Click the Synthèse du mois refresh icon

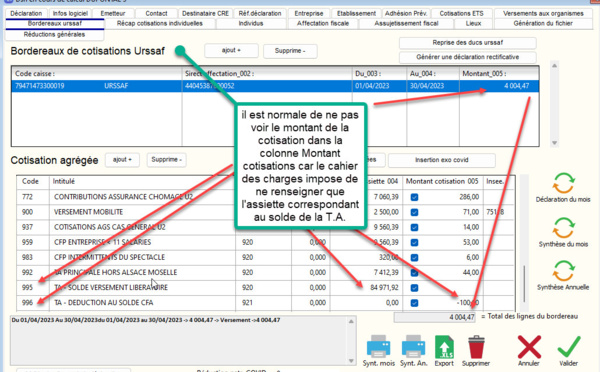(x=563, y=228)
